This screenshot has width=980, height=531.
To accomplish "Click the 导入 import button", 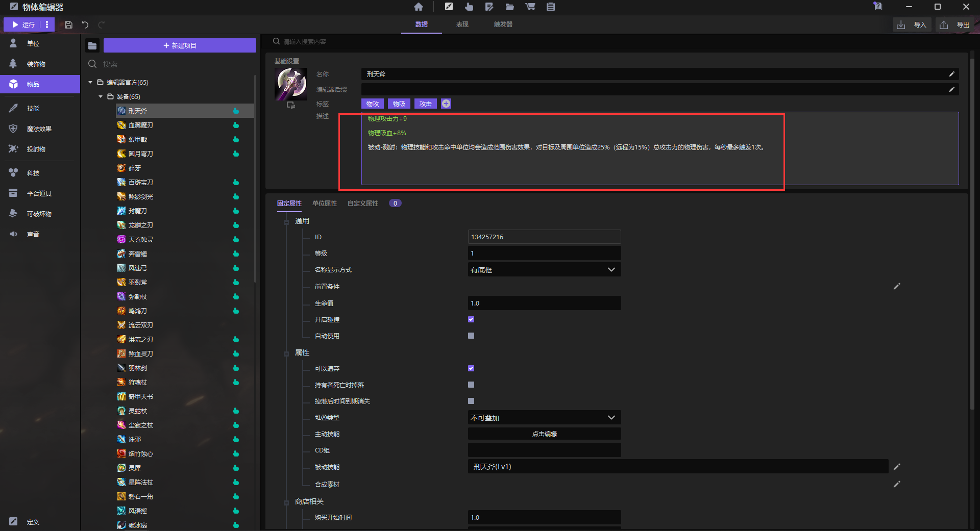I will [x=912, y=24].
